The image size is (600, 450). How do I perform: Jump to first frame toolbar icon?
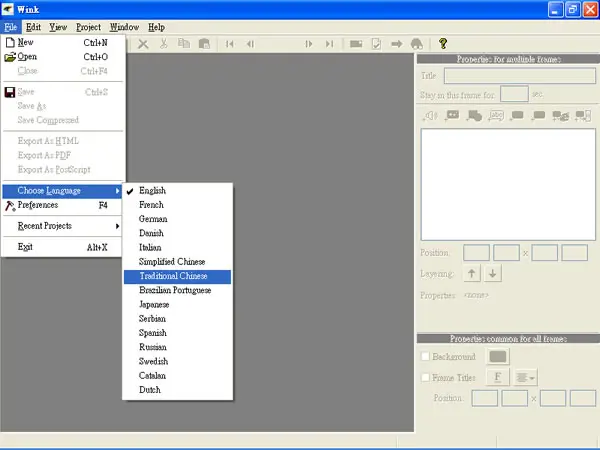point(230,44)
